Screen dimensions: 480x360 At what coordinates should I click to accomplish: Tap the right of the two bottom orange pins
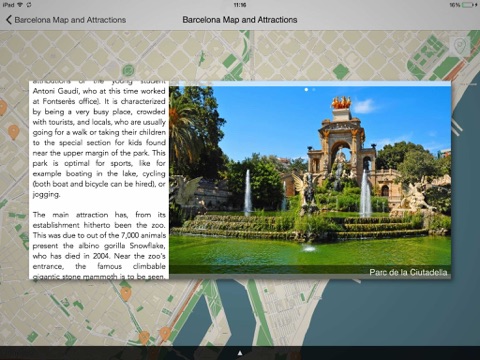(x=165, y=333)
